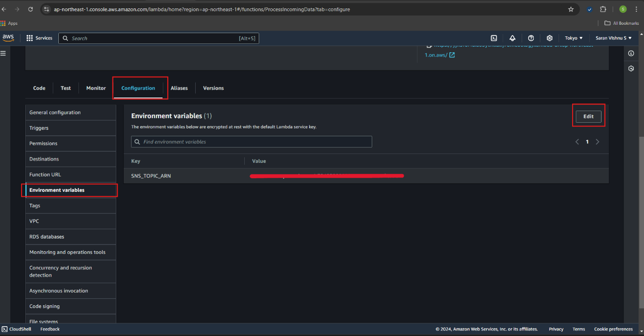Select Permissions in the configuration sidebar
This screenshot has height=336, width=644.
43,144
